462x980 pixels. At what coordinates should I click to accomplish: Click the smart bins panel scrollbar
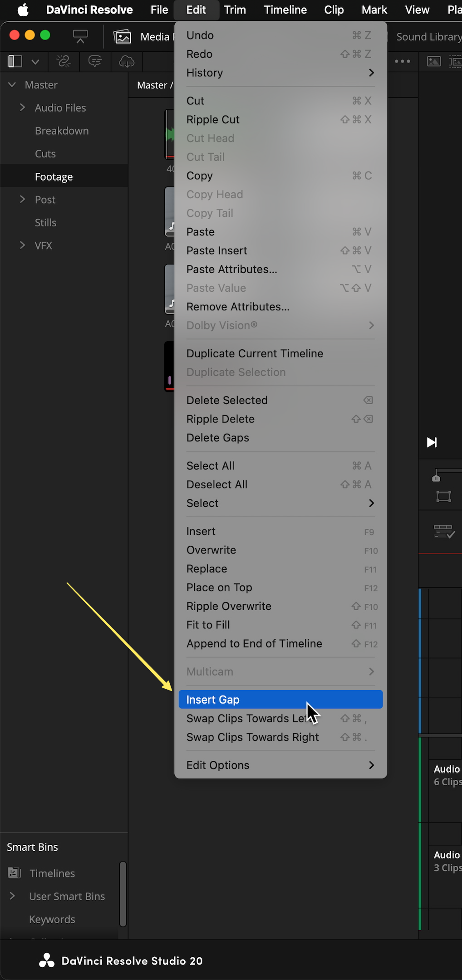(x=123, y=893)
